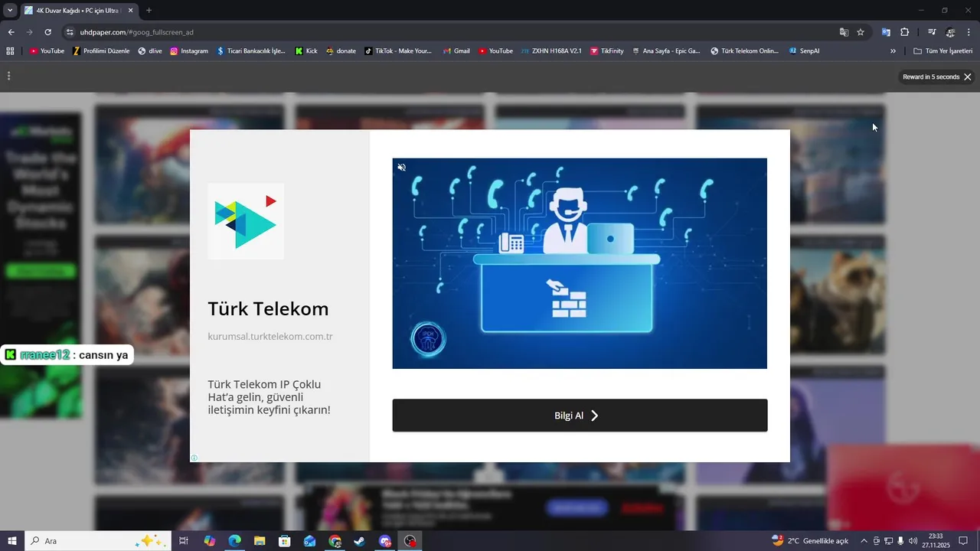
Task: View site information icon in address bar
Action: coord(70,32)
